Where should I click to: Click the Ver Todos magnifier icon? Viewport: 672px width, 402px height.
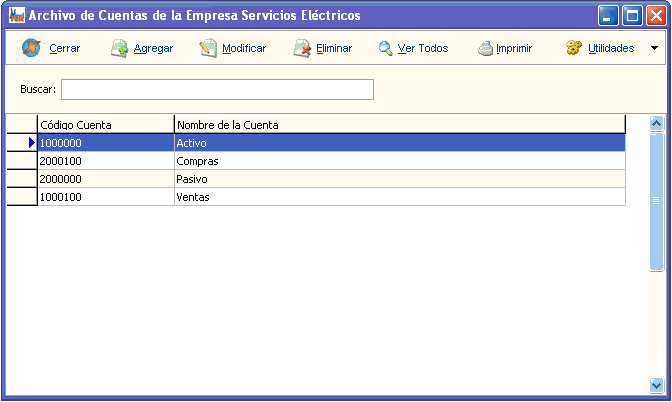pos(385,48)
